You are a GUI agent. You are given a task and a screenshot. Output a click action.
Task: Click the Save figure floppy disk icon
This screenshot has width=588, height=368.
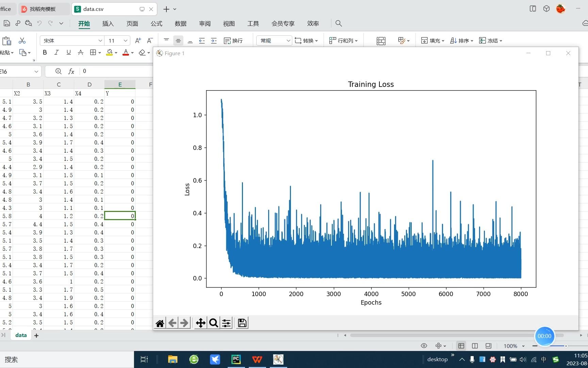(x=242, y=323)
